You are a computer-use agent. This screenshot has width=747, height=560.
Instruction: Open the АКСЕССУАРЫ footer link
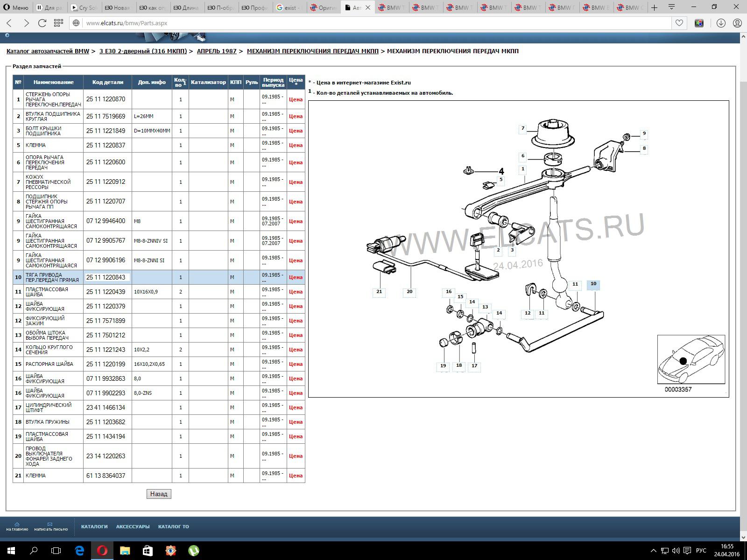133,526
